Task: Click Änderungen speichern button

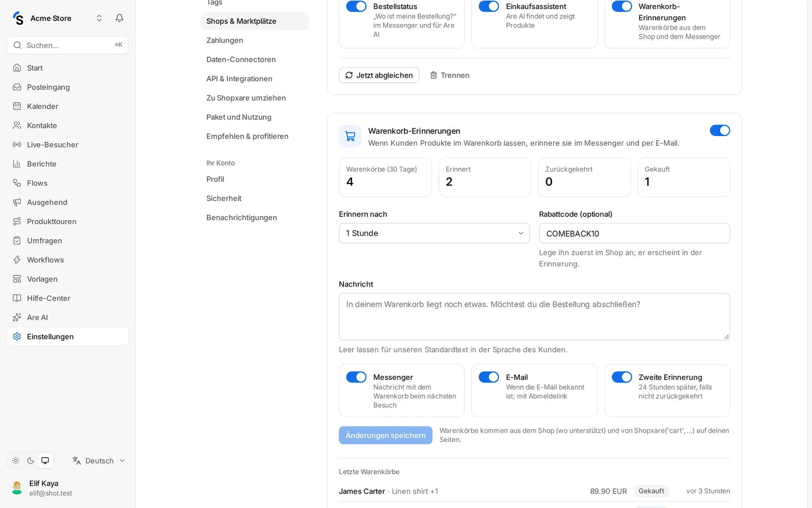Action: pyautogui.click(x=386, y=435)
